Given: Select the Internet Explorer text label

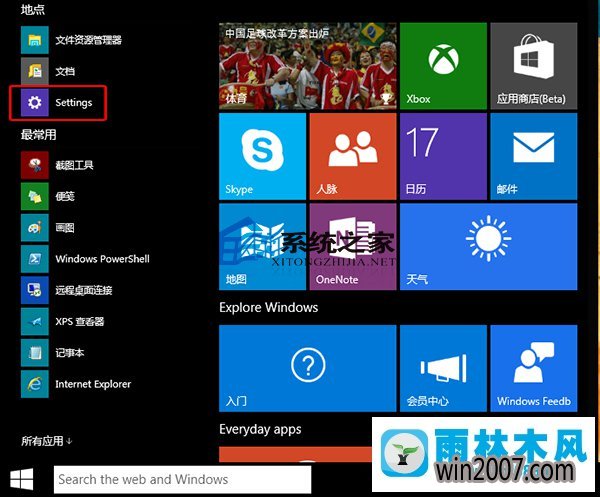Looking at the screenshot, I should [93, 384].
